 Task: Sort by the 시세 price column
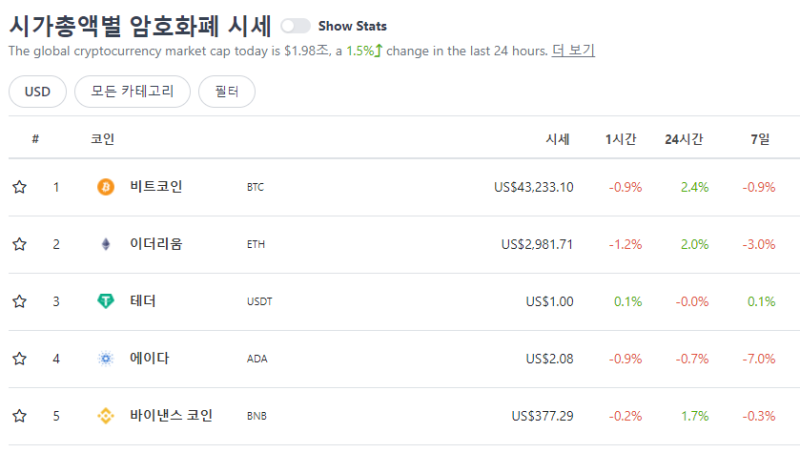(557, 139)
